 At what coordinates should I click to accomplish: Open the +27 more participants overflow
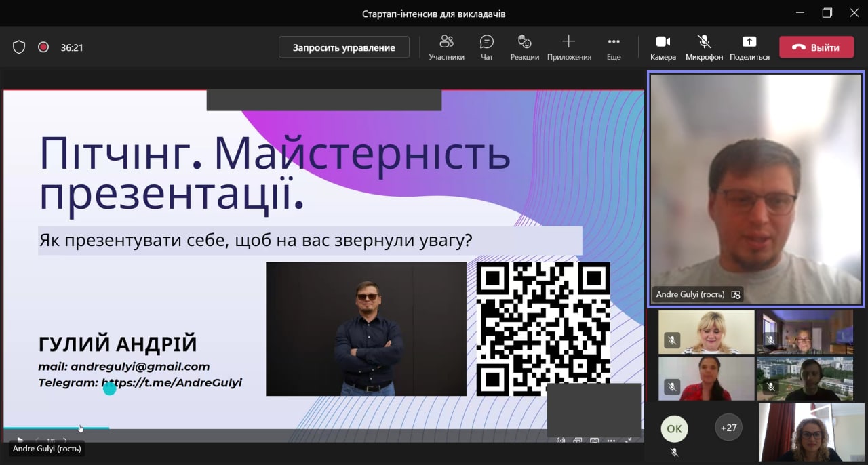pyautogui.click(x=728, y=428)
